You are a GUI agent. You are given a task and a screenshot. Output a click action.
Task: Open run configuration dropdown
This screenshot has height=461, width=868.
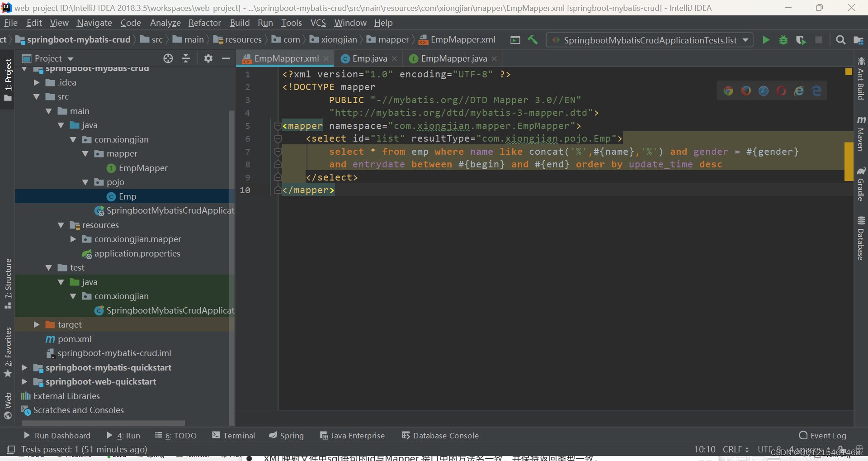(x=650, y=40)
